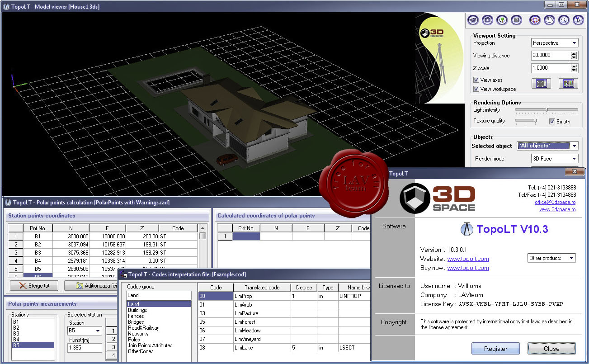Select Land in the Codes group list
Image resolution: width=589 pixels, height=364 pixels.
click(x=159, y=304)
